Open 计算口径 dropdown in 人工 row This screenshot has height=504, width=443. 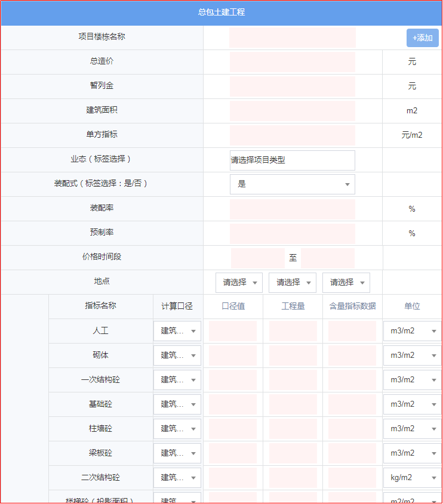[177, 331]
